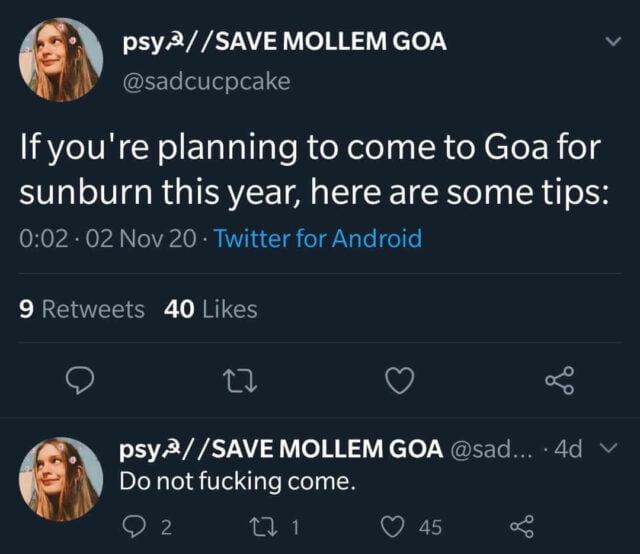Share the main tweet

(558, 380)
